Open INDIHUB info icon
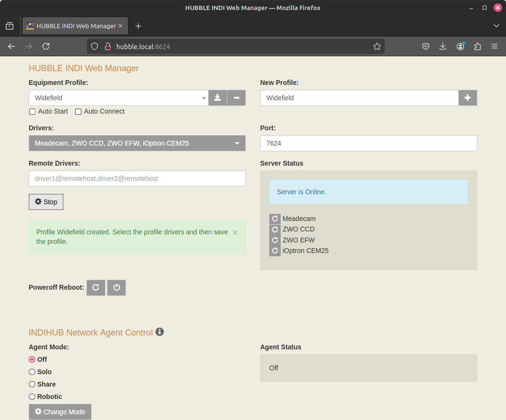506x420 pixels. [x=160, y=332]
